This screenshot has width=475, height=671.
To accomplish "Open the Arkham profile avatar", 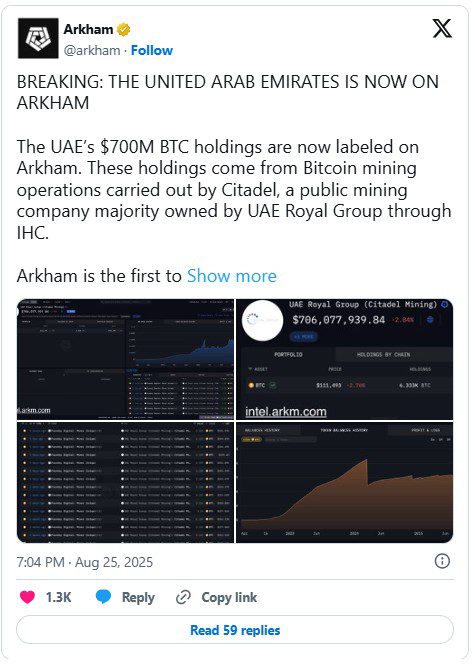I will coord(38,38).
